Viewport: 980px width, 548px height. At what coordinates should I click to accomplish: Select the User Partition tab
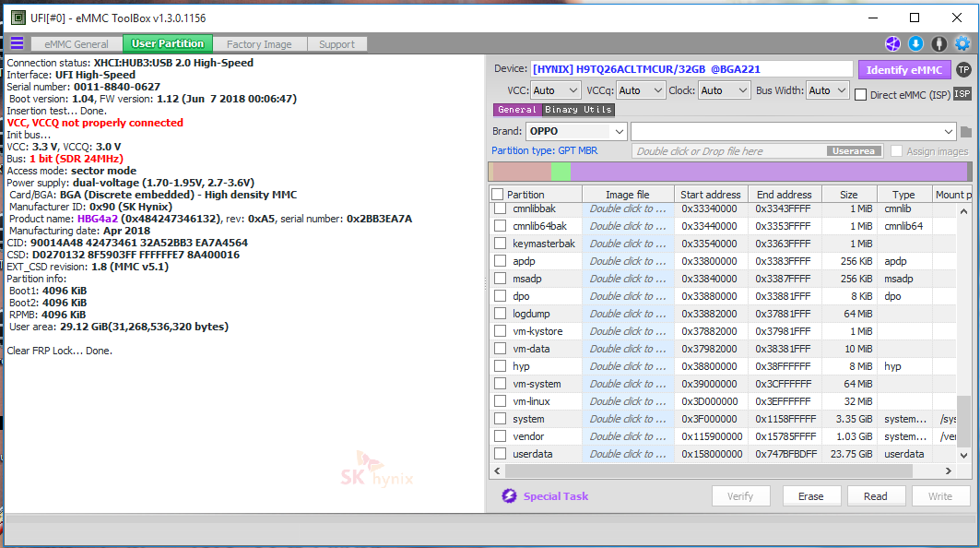tap(168, 43)
